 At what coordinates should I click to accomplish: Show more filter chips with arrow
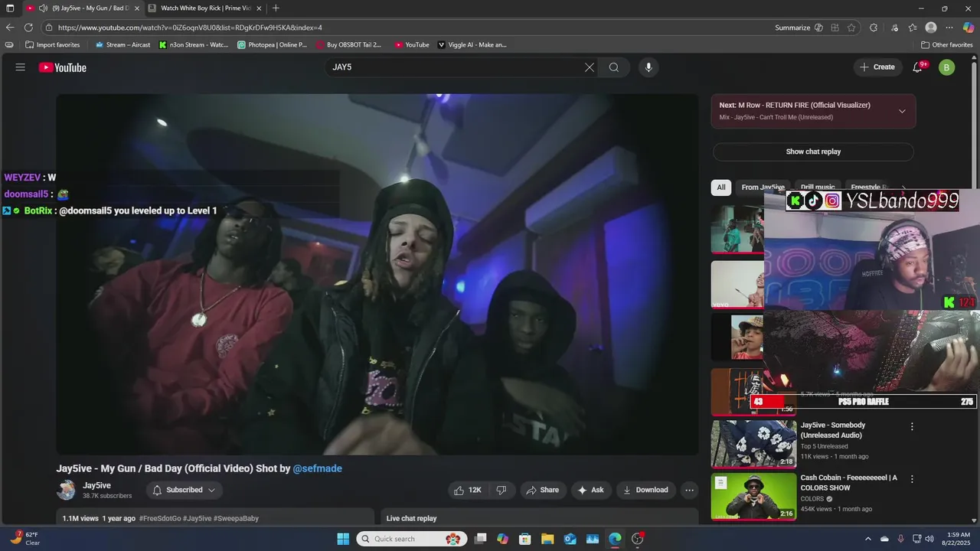pos(904,187)
